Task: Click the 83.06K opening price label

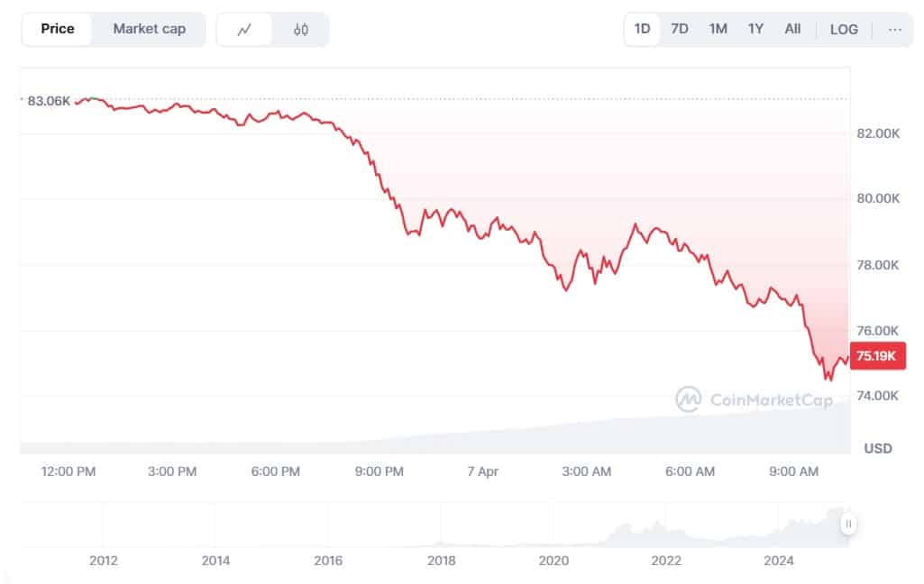Action: [x=49, y=101]
